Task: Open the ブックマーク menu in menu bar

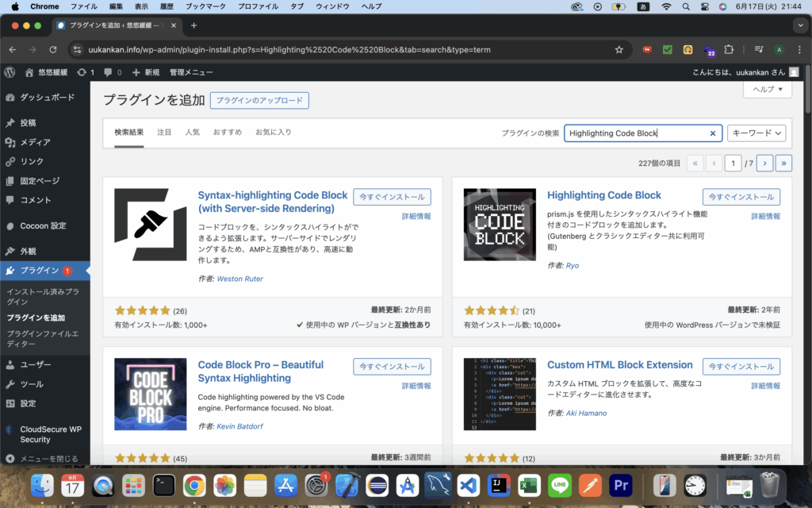Action: coord(205,6)
